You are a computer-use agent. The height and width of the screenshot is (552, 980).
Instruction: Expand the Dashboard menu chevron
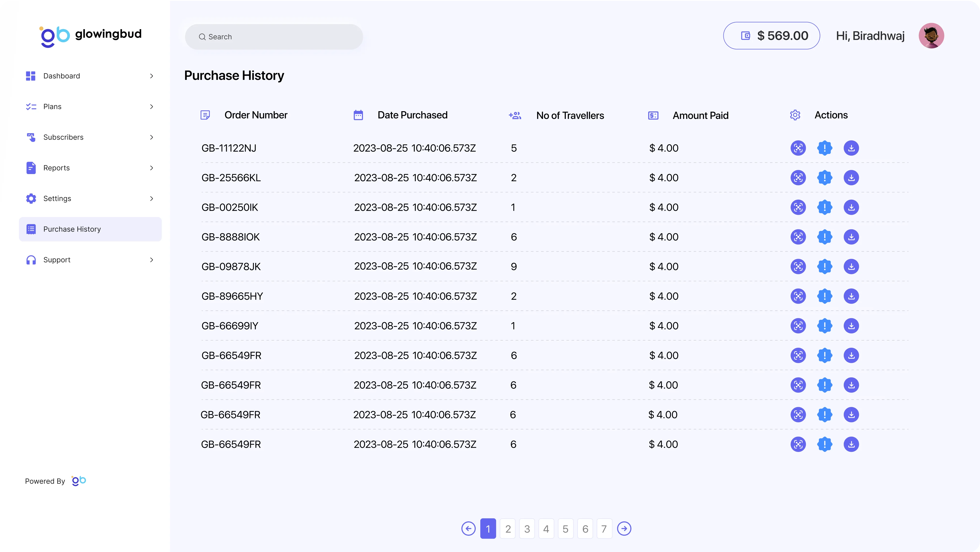(x=151, y=76)
